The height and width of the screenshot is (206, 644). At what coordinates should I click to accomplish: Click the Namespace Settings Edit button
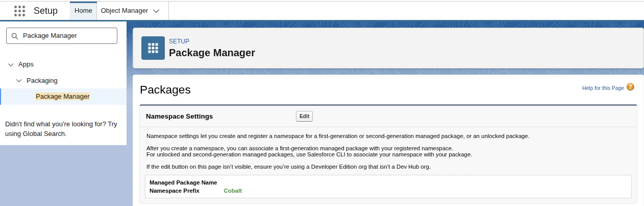click(x=304, y=116)
